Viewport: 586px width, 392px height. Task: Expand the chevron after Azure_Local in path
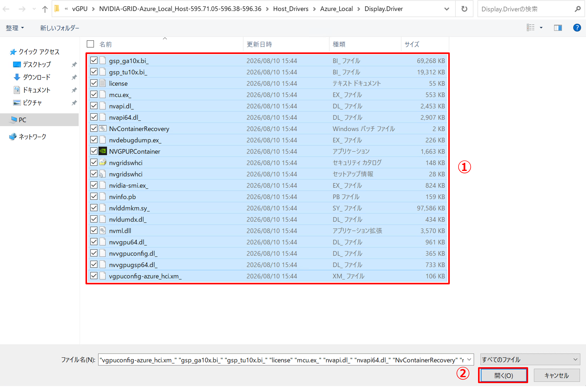[359, 9]
